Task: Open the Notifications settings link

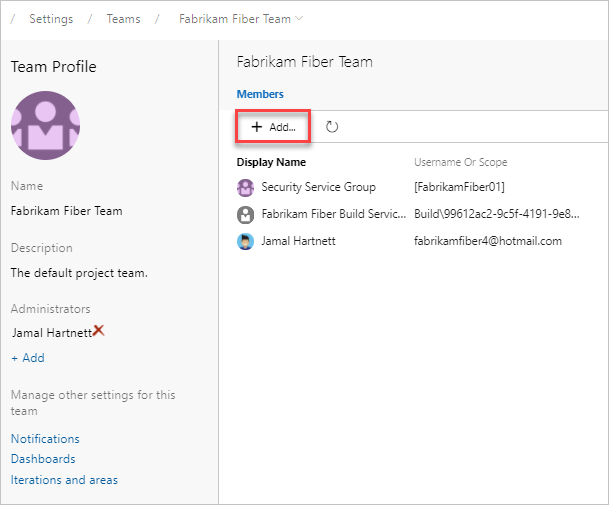Action: pos(45,439)
